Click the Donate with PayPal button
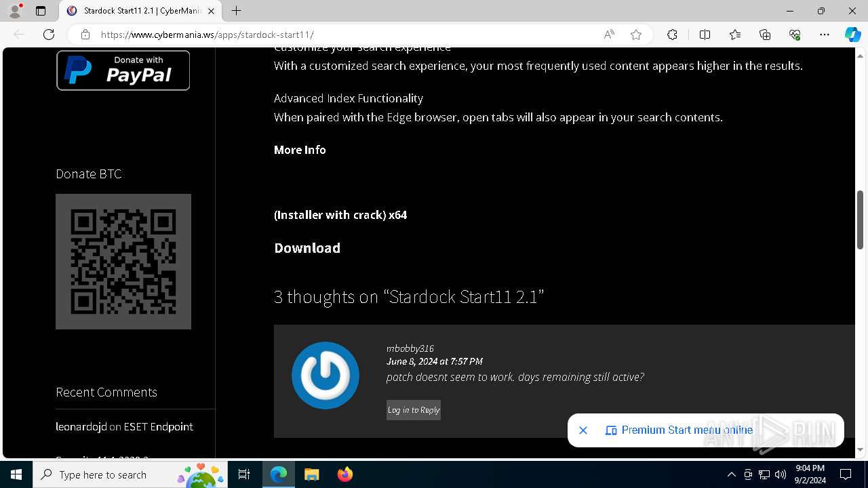The width and height of the screenshot is (868, 488). (123, 70)
